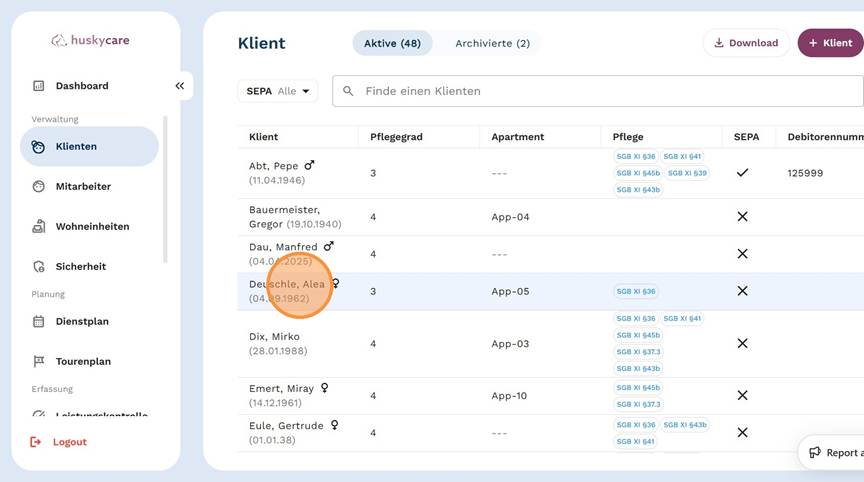
Task: Click SEPA cross for Dix, Mirko
Action: (742, 344)
